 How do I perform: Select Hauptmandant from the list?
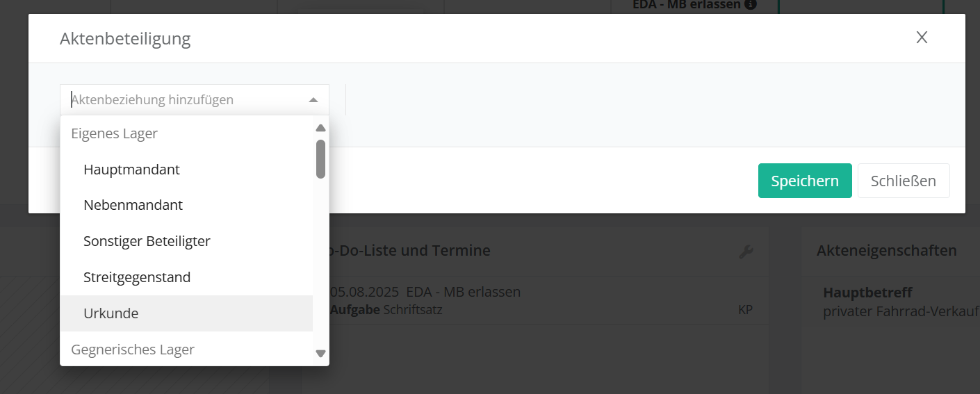(131, 170)
